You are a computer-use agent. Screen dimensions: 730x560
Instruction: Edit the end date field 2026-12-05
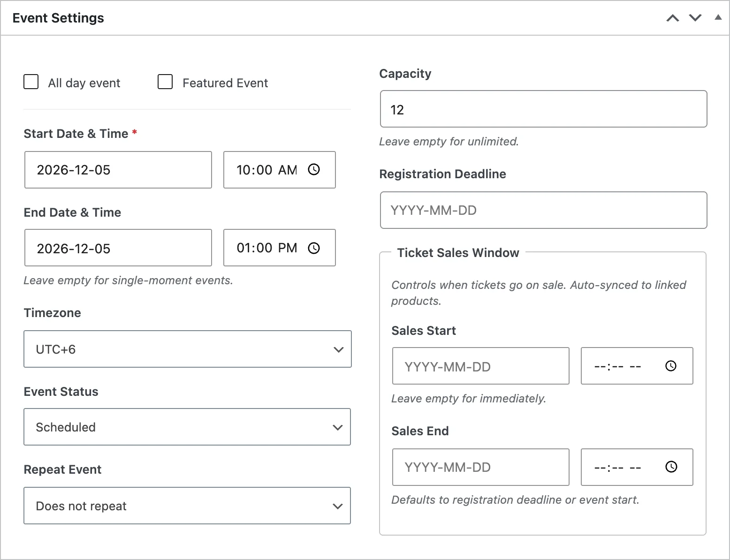118,248
